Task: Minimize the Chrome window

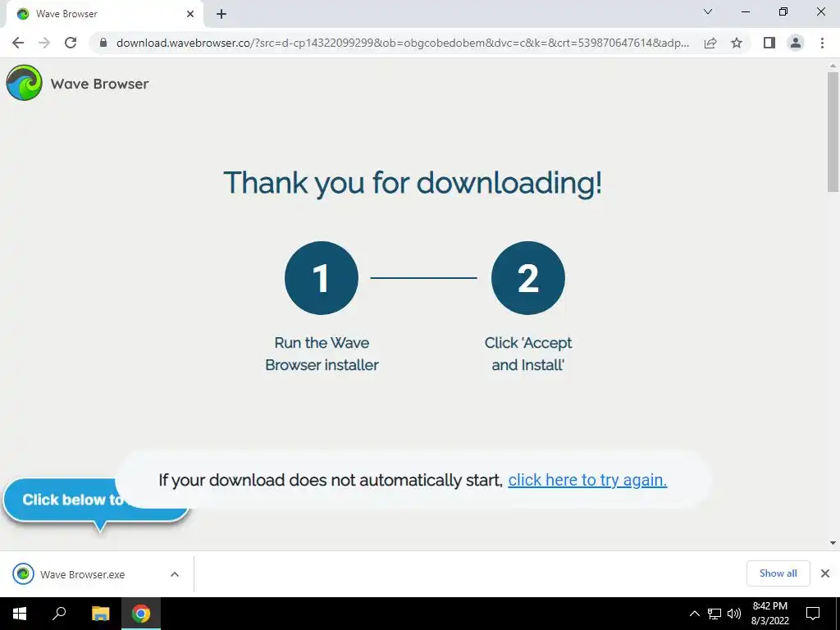Action: click(x=745, y=11)
